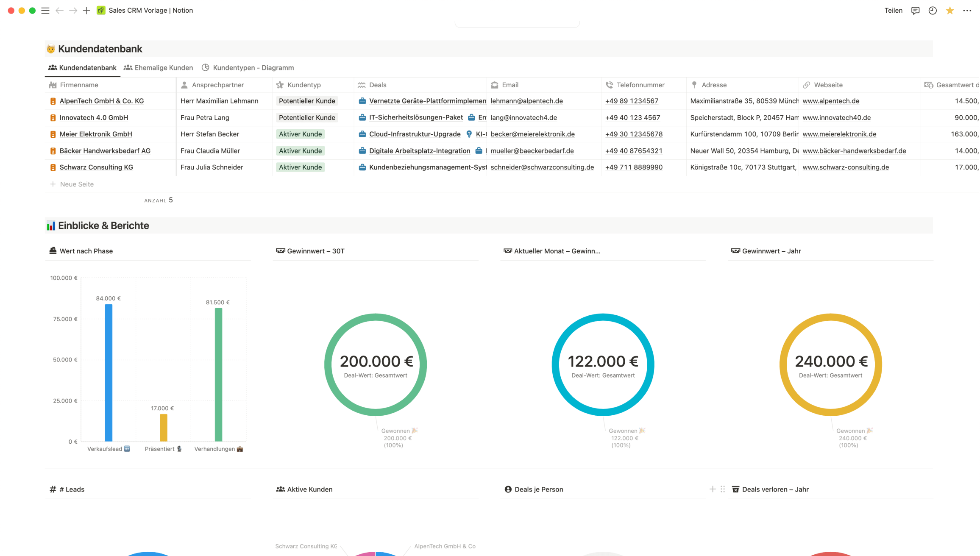980x556 pixels.
Task: Open the comments panel icon
Action: (915, 11)
